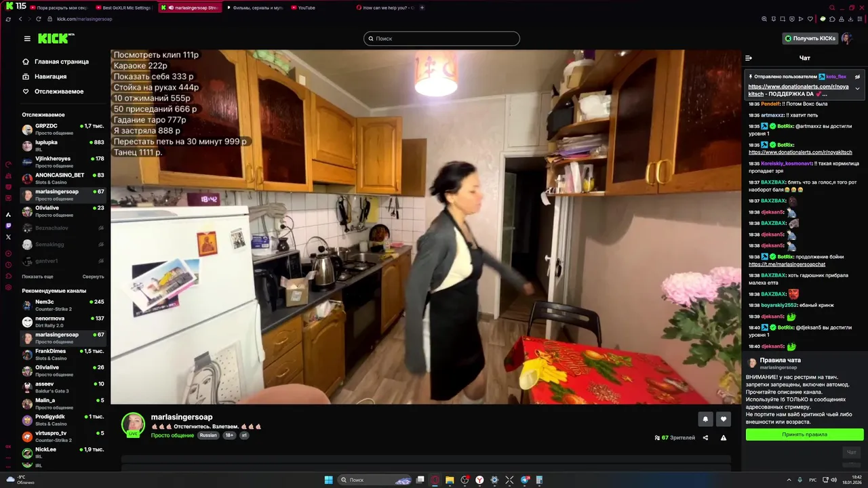Screen dimensions: 868x488
Task: Open recommended channel Nem3c
Action: (x=62, y=304)
